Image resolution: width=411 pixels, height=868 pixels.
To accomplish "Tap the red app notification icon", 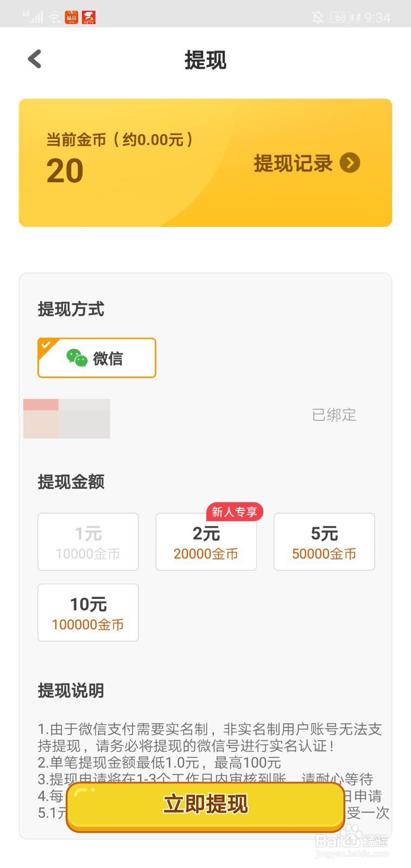I will pyautogui.click(x=88, y=17).
